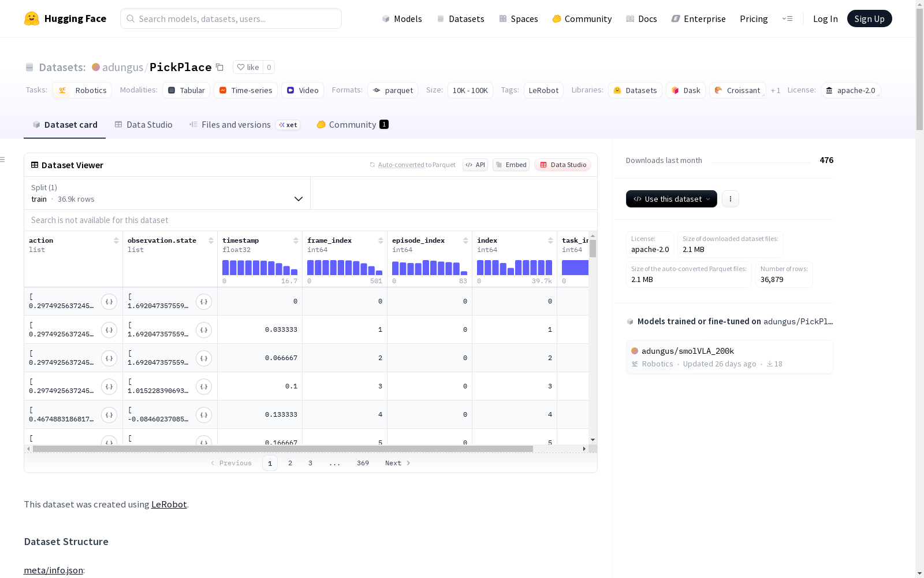Show the additional +1 libraries
This screenshot has width=924, height=578.
(776, 90)
